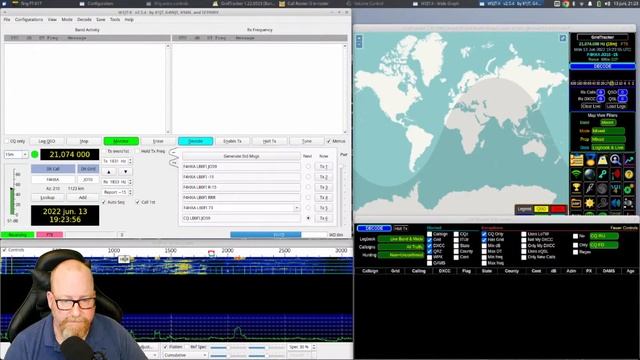Click the green Monitor button

tap(121, 141)
